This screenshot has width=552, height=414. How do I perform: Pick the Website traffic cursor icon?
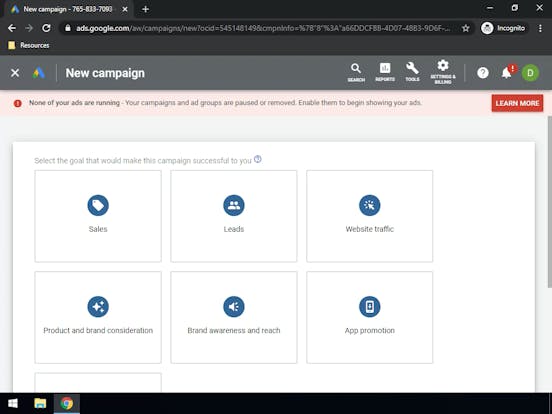[x=370, y=205]
